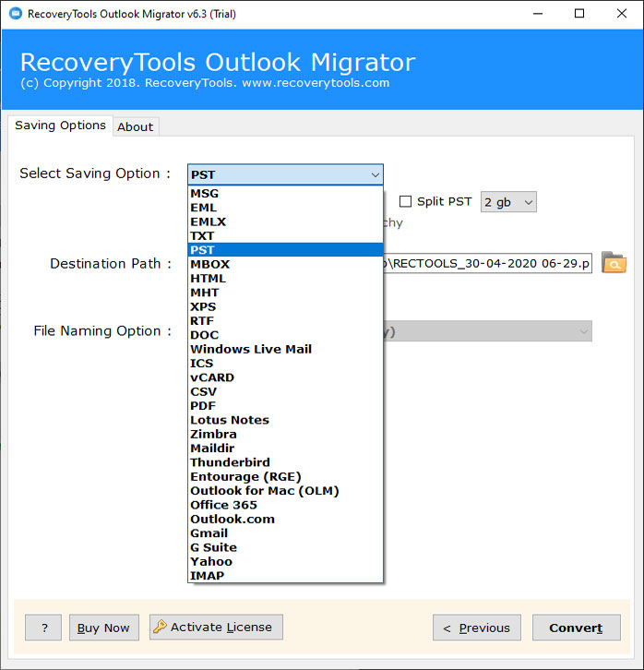The image size is (644, 670).
Task: Pick Thunderbird as destination
Action: 285,462
